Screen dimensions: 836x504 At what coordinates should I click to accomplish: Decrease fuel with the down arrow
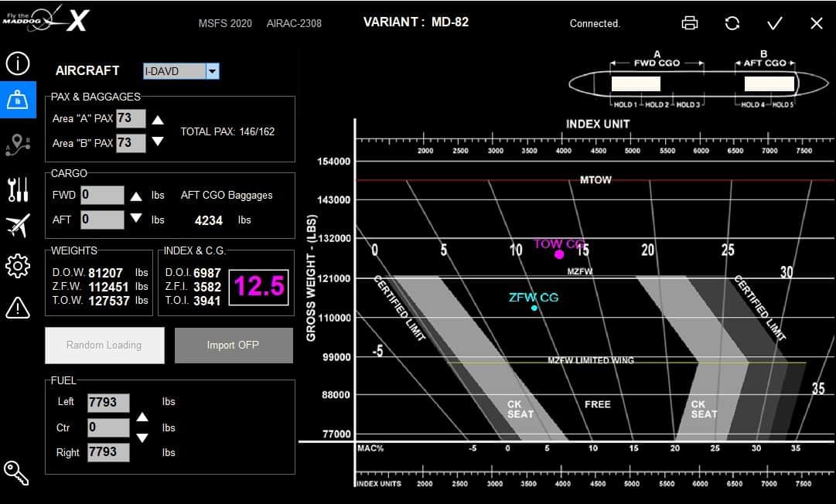click(142, 438)
